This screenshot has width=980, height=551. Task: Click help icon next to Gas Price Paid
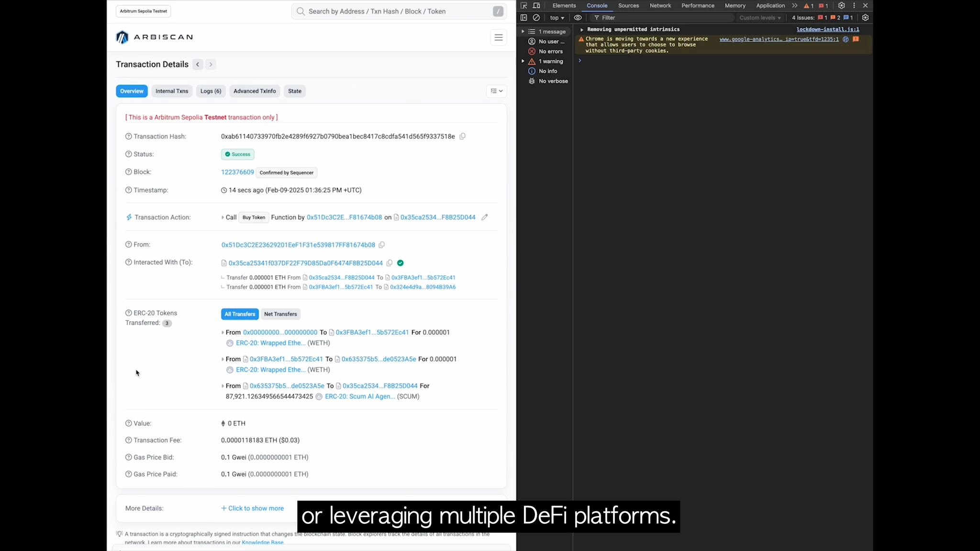128,474
